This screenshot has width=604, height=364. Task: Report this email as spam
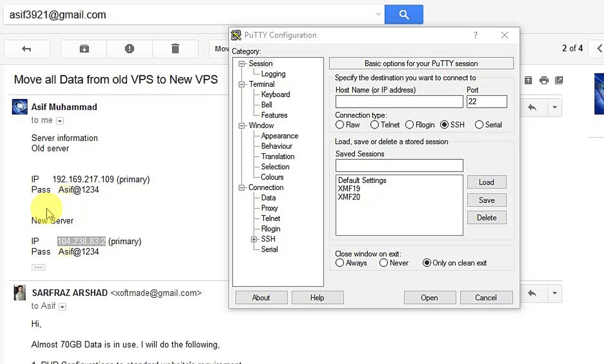pos(130,49)
